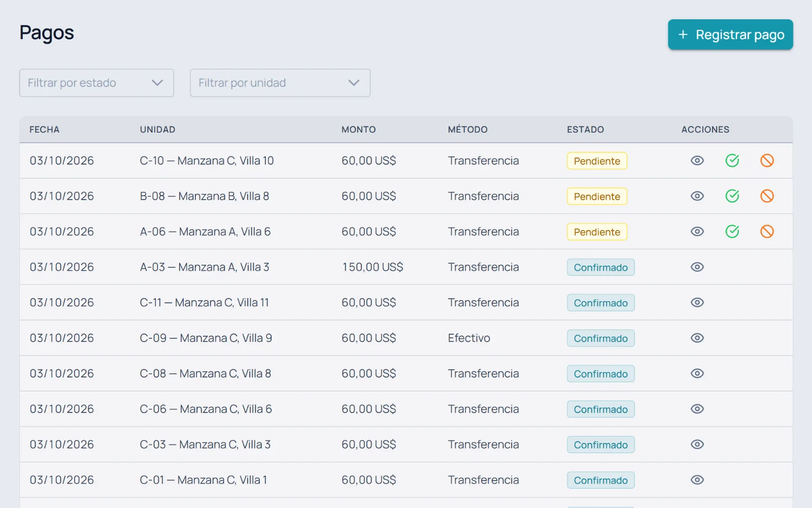This screenshot has width=812, height=508.
Task: Open the Filtrar por estado dropdown
Action: [x=96, y=83]
